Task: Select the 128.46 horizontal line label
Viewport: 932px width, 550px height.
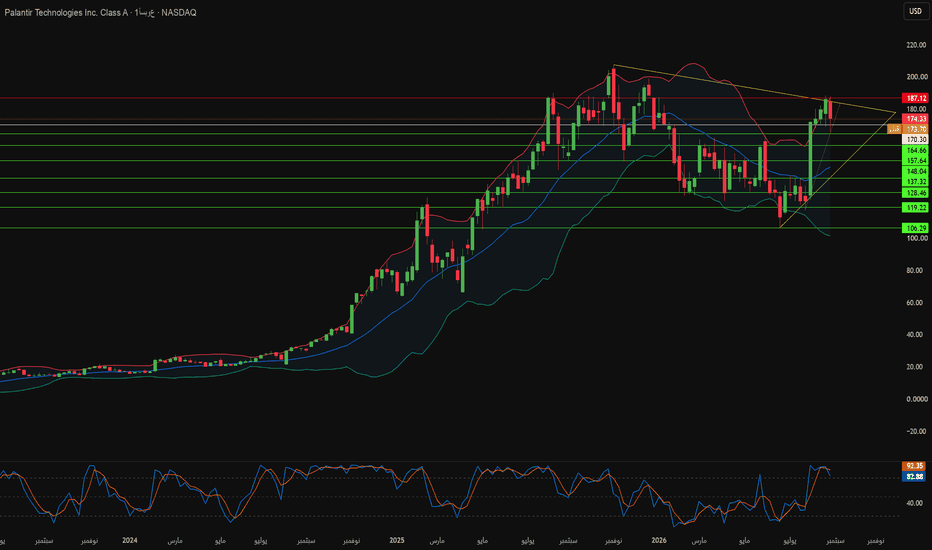Action: tap(915, 193)
